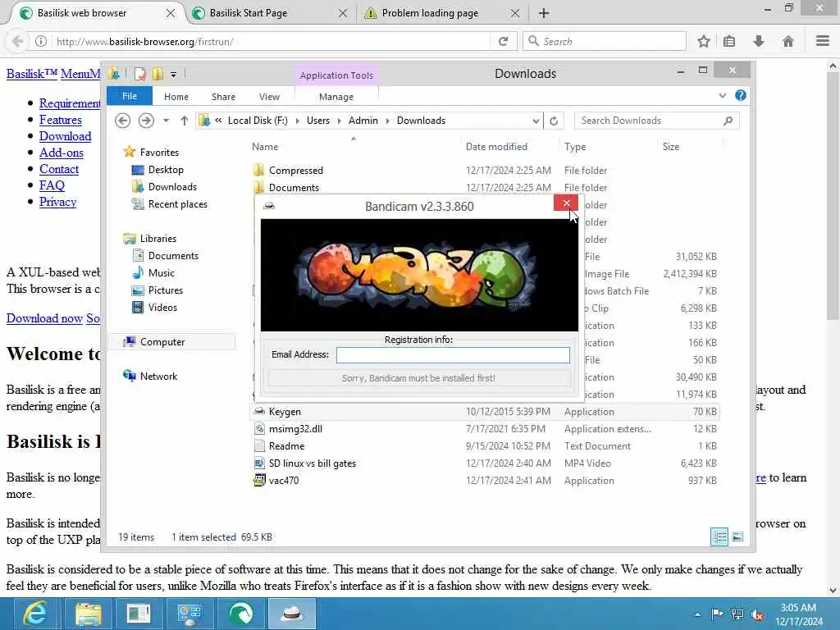The image size is (840, 630).
Task: Close the Problem loading page tab
Action: 515,13
